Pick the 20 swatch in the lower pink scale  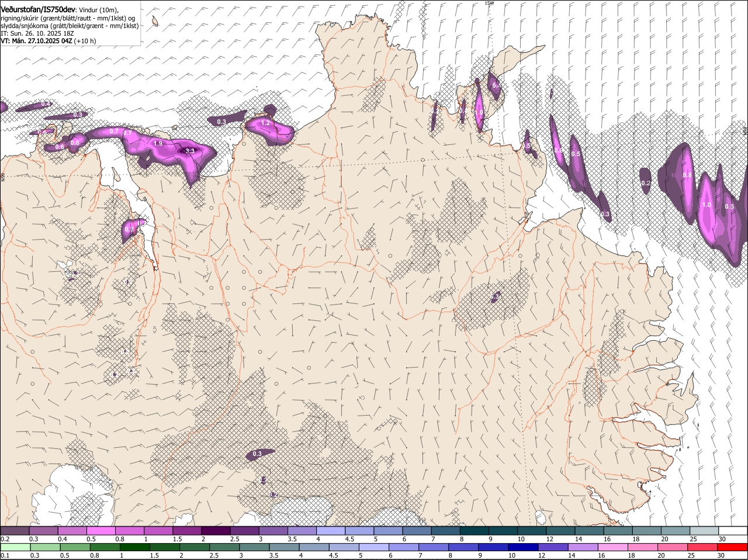click(x=673, y=547)
